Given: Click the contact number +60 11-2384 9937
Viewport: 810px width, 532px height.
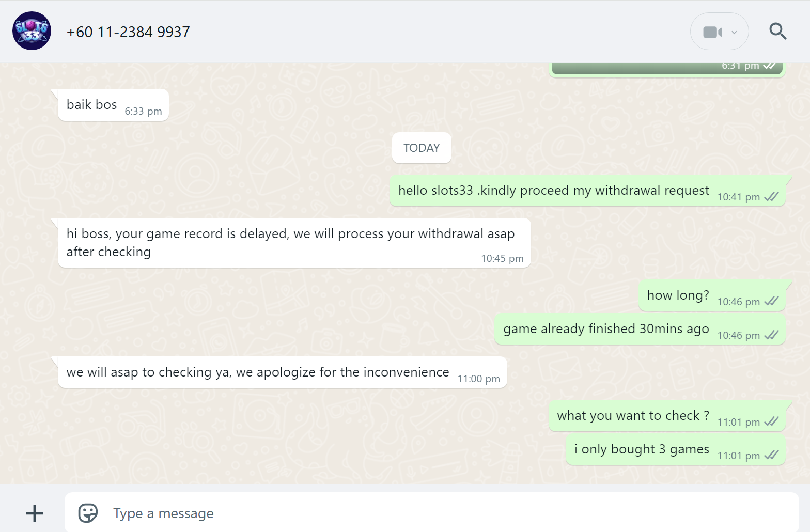Looking at the screenshot, I should [x=128, y=32].
